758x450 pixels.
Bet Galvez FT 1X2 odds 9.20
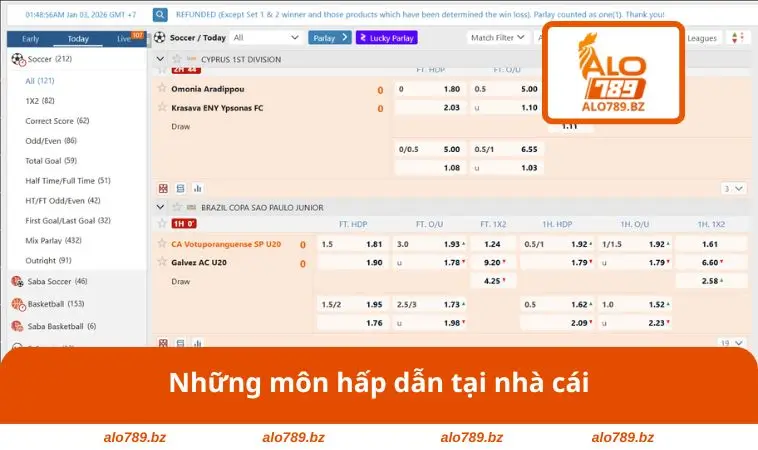493,262
